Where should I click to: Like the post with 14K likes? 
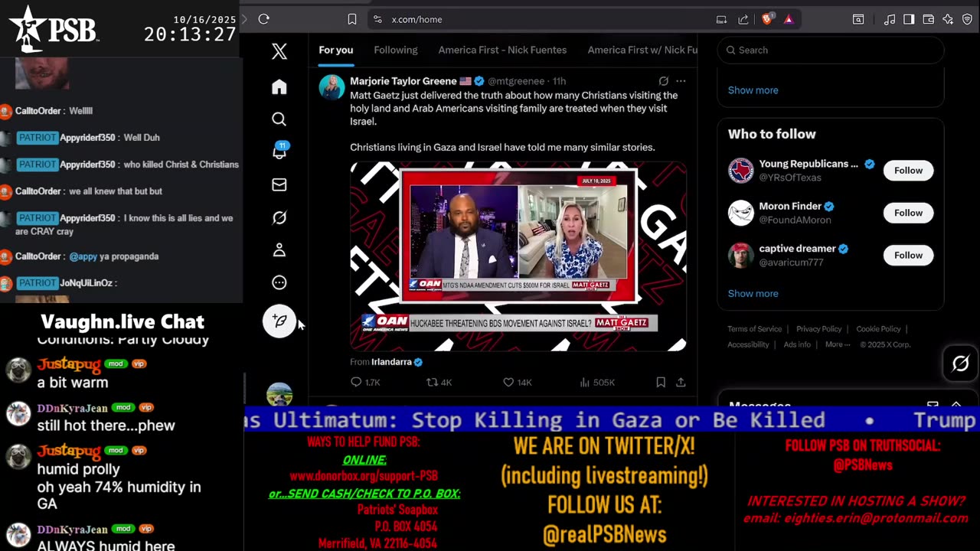[x=518, y=382]
